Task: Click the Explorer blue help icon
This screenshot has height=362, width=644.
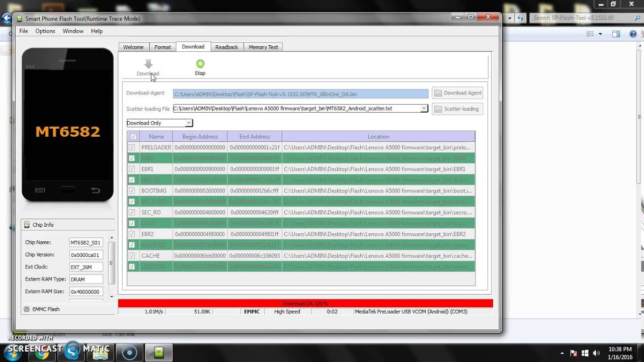Action: (x=633, y=34)
